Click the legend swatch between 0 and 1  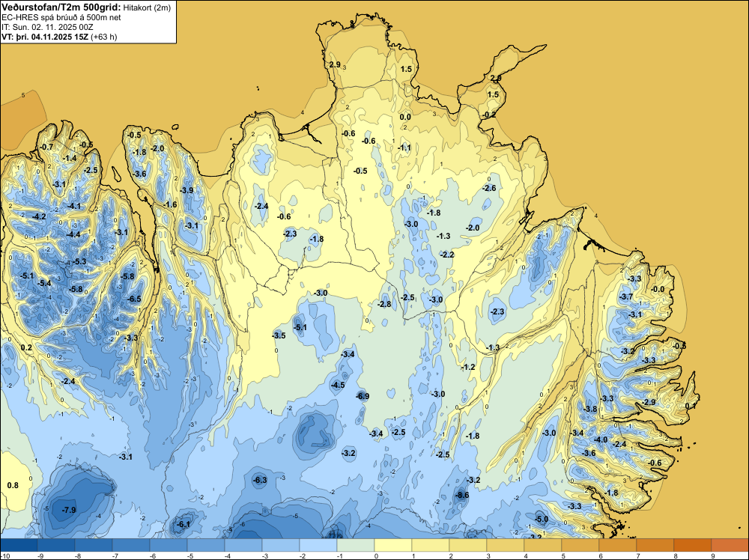393,545
